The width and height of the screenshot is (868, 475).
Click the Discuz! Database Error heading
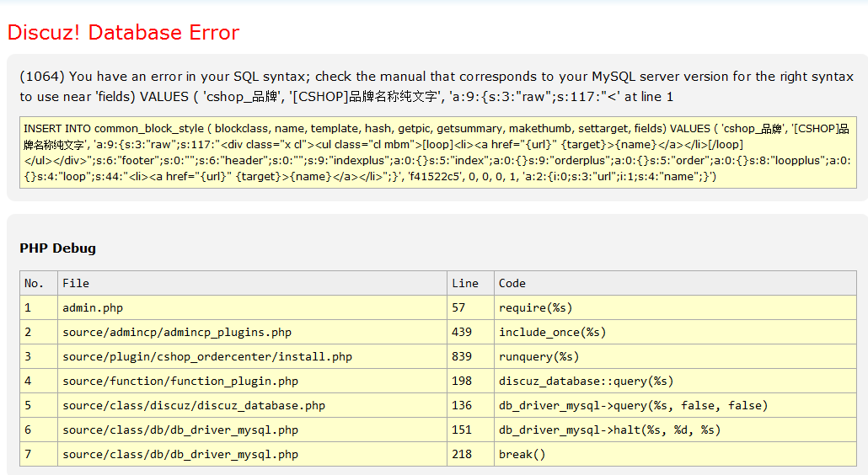tap(123, 32)
